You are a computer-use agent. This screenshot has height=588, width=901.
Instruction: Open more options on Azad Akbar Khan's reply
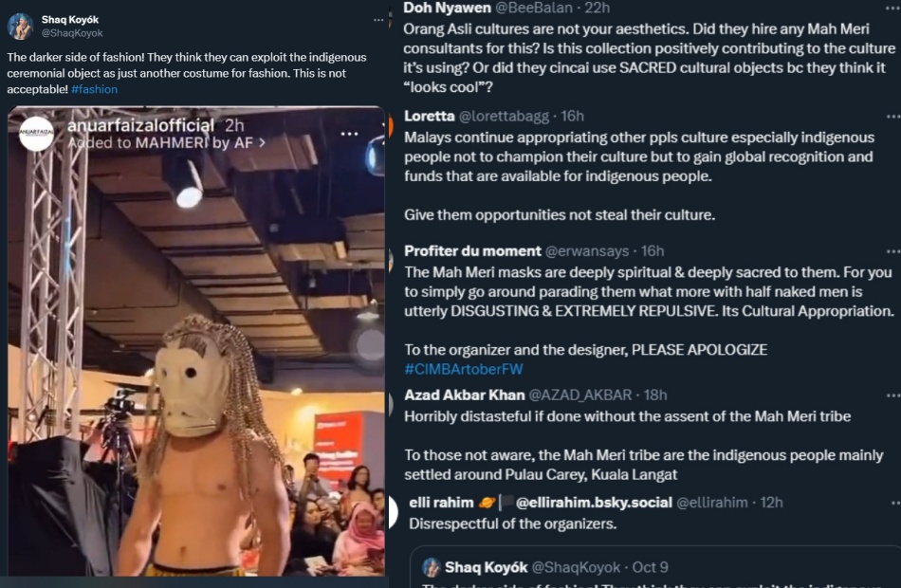892,395
